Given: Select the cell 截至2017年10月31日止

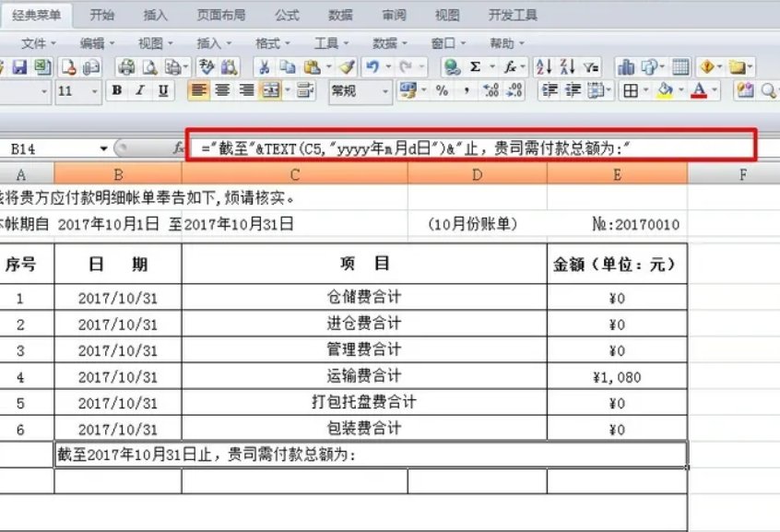Looking at the screenshot, I should 371,455.
